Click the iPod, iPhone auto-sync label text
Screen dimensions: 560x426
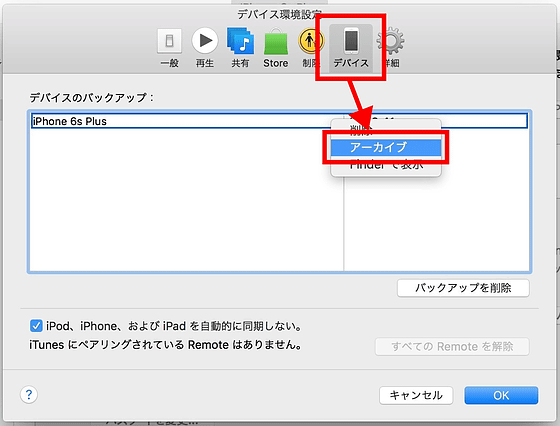point(174,326)
